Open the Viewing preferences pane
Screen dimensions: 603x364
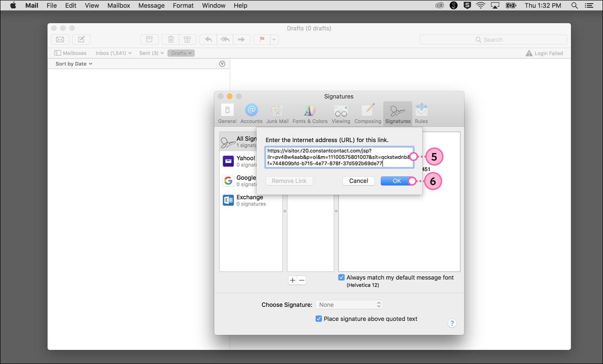341,113
